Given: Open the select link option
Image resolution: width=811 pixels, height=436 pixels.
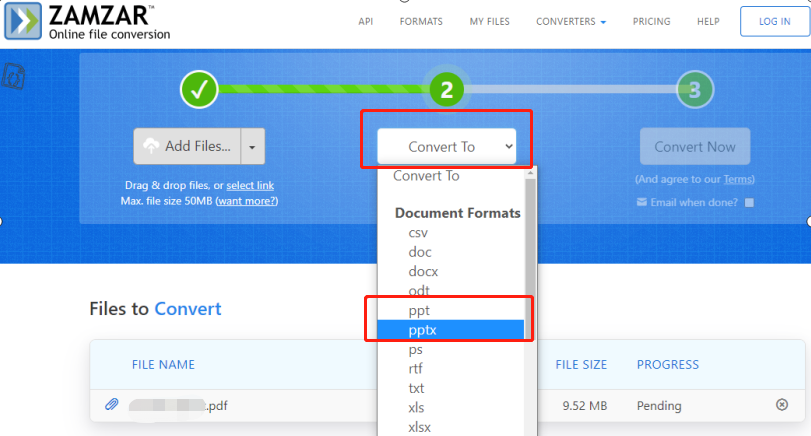Looking at the screenshot, I should [x=250, y=185].
